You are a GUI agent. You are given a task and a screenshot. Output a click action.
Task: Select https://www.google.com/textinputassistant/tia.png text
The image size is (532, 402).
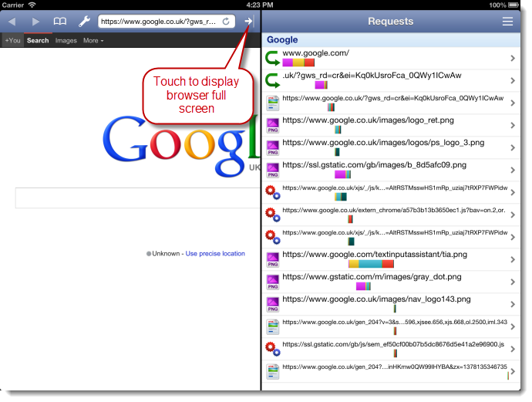pos(375,255)
